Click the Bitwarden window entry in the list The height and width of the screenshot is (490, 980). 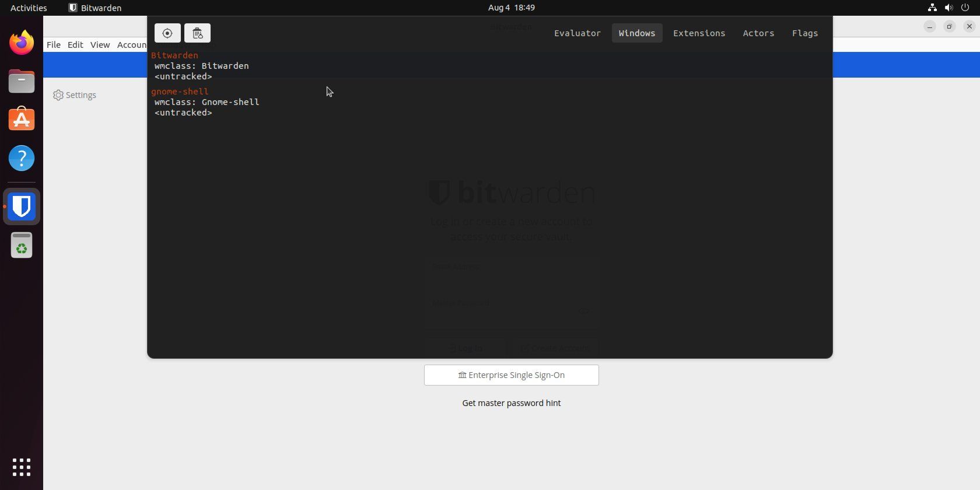[174, 55]
